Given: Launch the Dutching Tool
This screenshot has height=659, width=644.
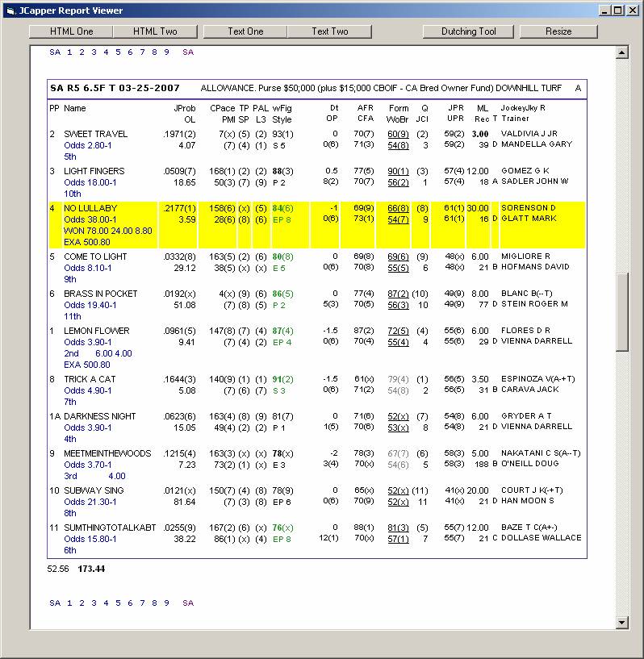Looking at the screenshot, I should click(x=468, y=31).
